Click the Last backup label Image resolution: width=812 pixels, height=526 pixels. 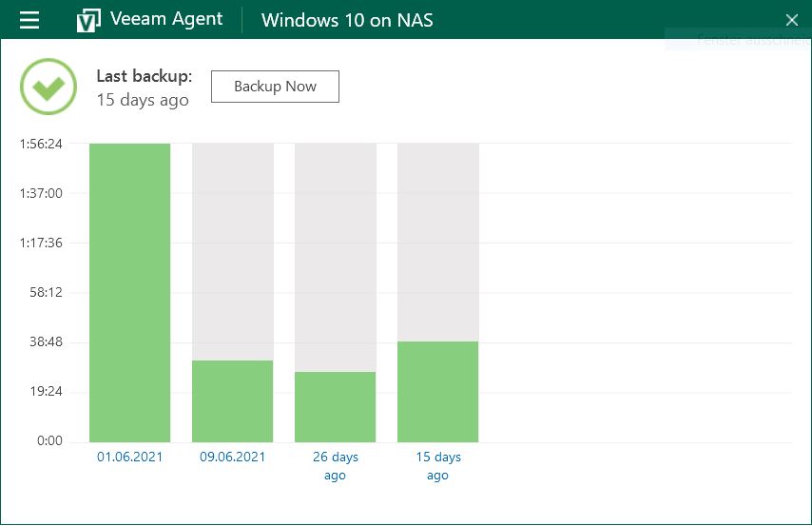coord(144,76)
